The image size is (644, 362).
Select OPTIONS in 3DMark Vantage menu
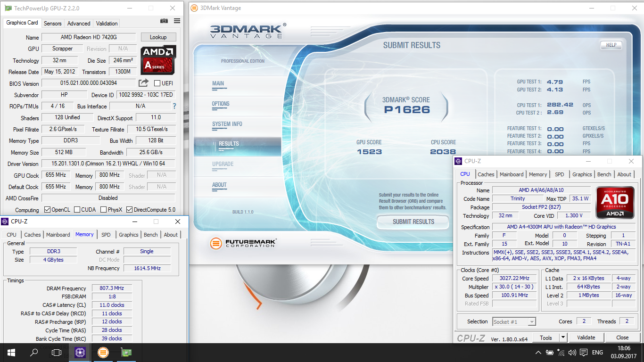pos(221,104)
